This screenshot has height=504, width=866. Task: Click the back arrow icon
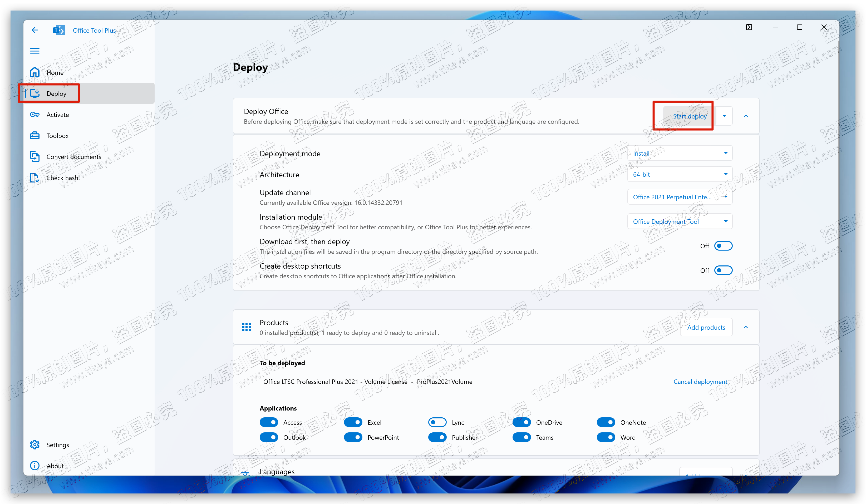point(35,30)
